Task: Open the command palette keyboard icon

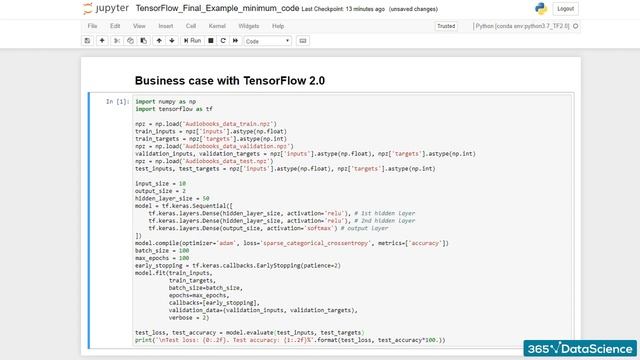Action: coord(302,41)
